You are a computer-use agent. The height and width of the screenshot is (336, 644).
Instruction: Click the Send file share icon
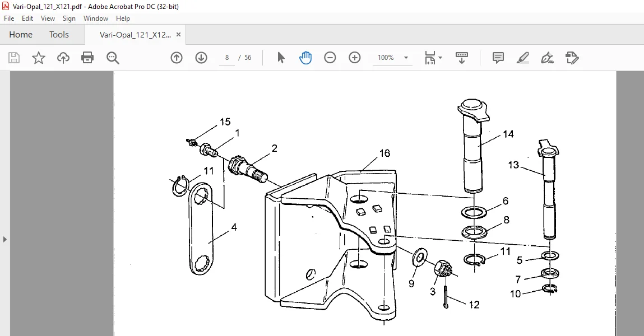coord(572,58)
